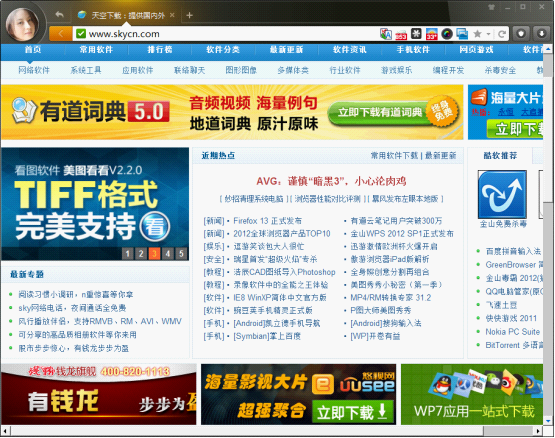Click the green security check icon in address bar
Screen dimensions: 555x438
(x=81, y=34)
